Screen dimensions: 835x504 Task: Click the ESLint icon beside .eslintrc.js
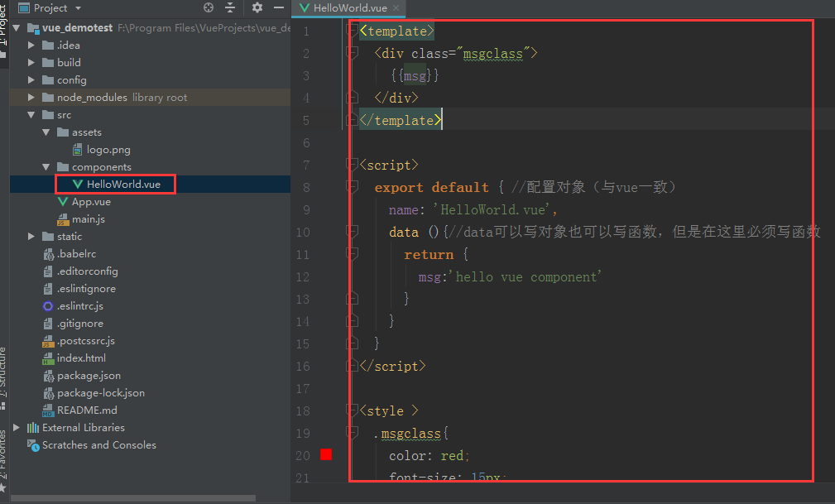pos(48,306)
